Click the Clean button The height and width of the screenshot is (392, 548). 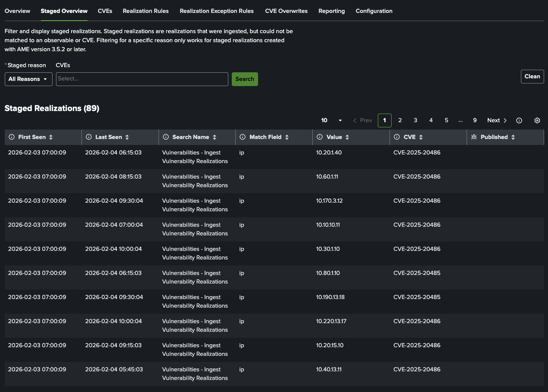click(x=532, y=77)
